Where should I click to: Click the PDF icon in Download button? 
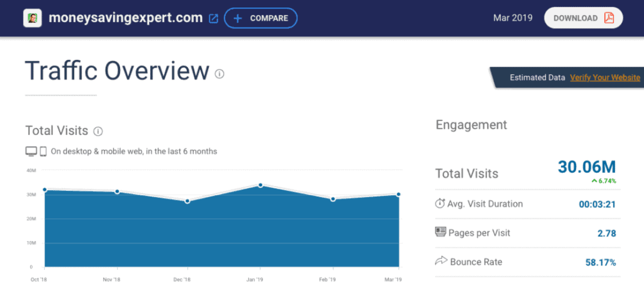click(x=609, y=18)
